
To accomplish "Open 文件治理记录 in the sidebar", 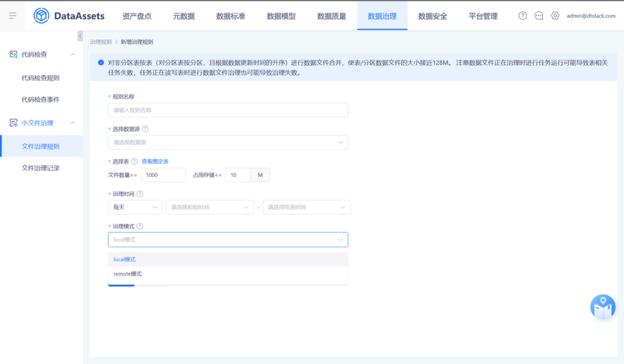I will tap(40, 168).
